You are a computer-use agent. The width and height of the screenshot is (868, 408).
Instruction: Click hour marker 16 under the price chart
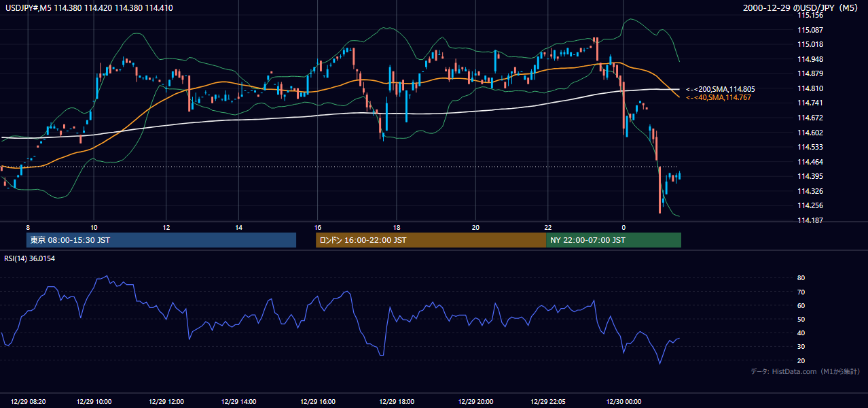317,227
